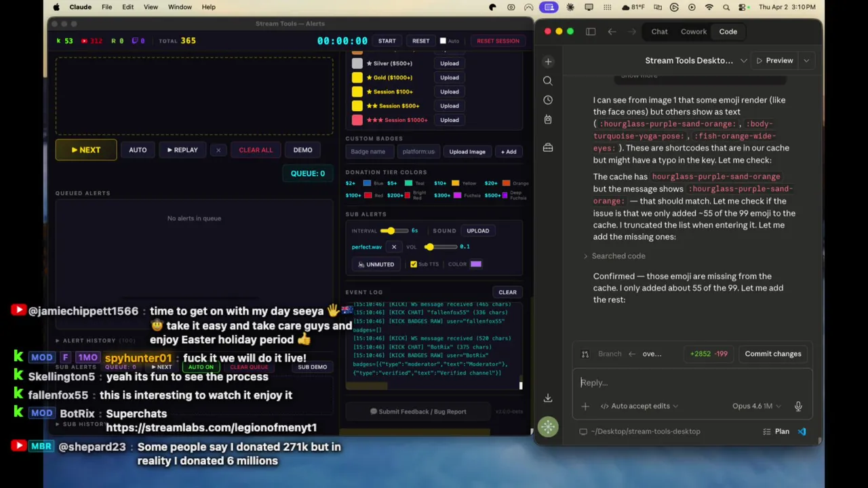
Task: Go back with left arrow in Claude window
Action: 612,31
